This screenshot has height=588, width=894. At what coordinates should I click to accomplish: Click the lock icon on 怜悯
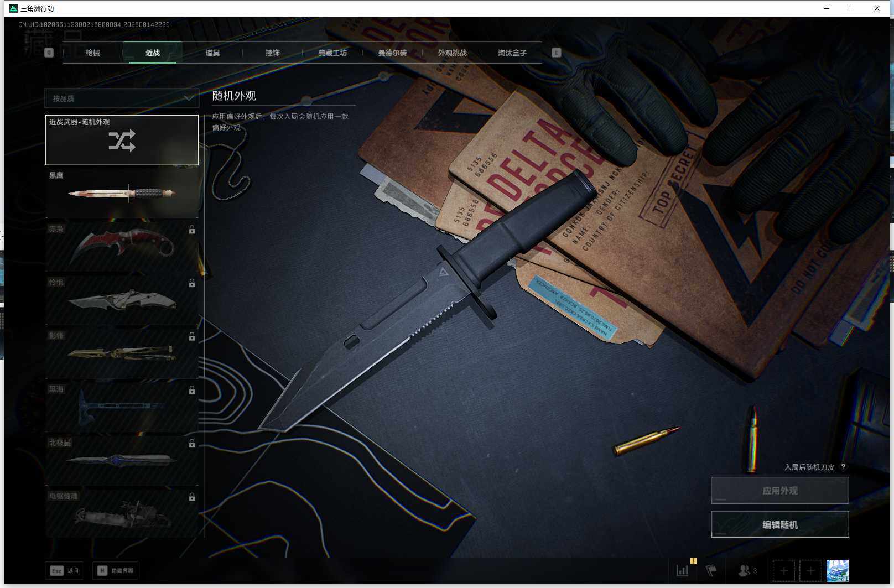(x=192, y=283)
